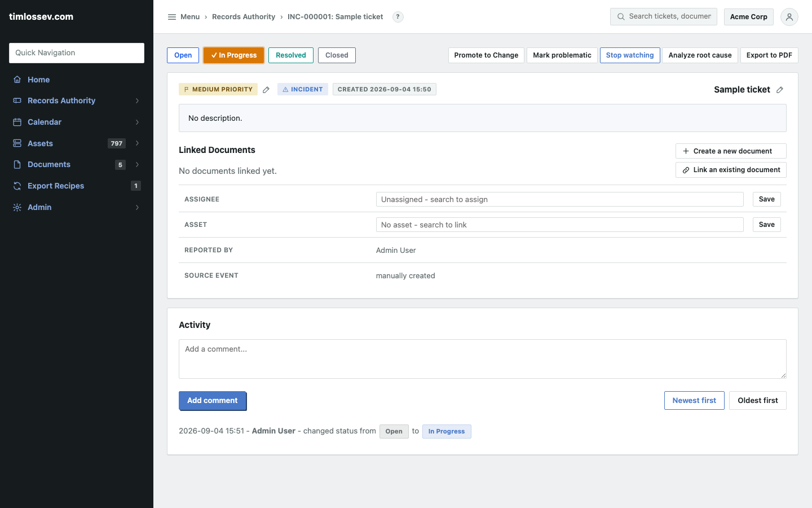This screenshot has width=812, height=508.
Task: Click Promote to Change button
Action: coord(486,55)
